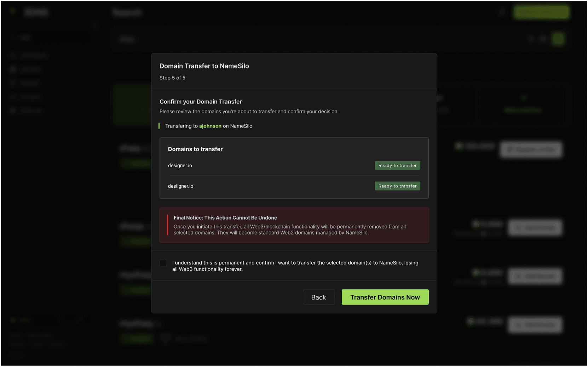Click the Back button
Viewport: 588px width, 367px height.
pyautogui.click(x=318, y=297)
